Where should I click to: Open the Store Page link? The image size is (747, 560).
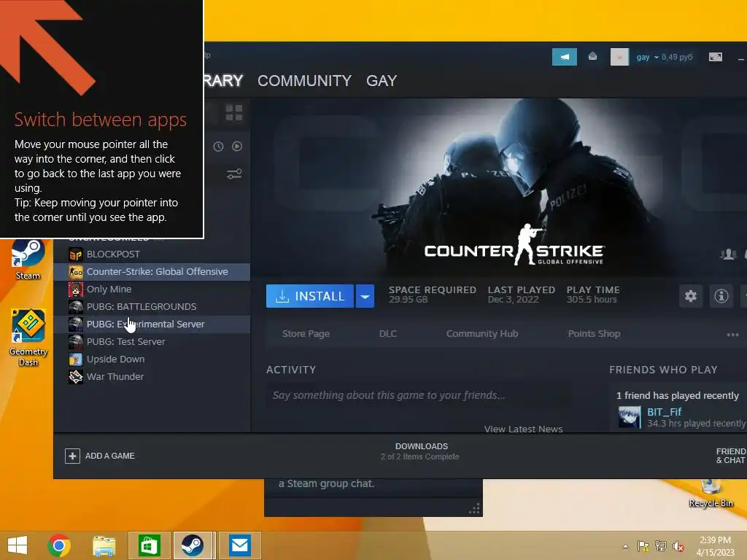[306, 334]
